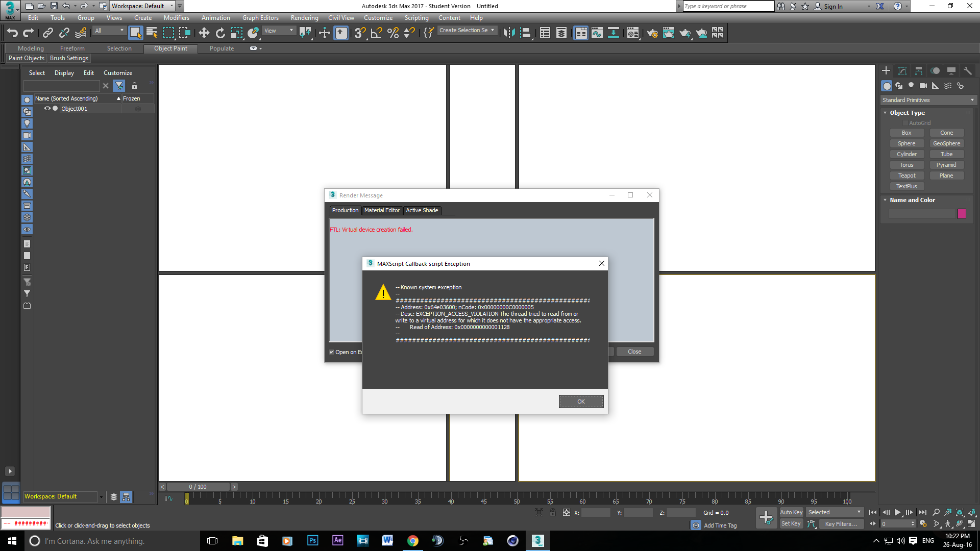Activate the Select Object tool

pyautogui.click(x=135, y=33)
